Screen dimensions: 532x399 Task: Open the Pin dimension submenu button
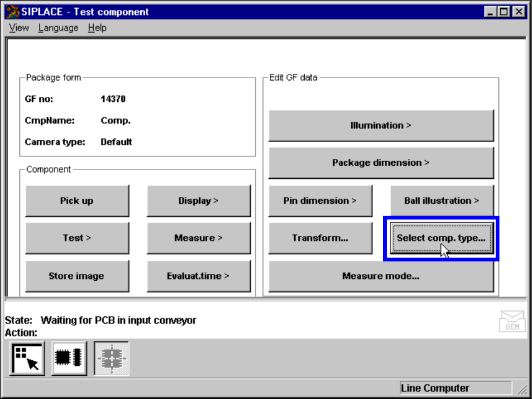[x=320, y=201]
